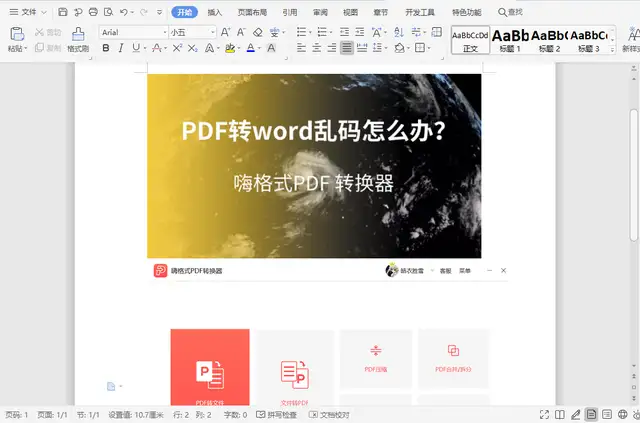640x423 pixels.
Task: Increase font size with the A+ icon
Action: (226, 32)
